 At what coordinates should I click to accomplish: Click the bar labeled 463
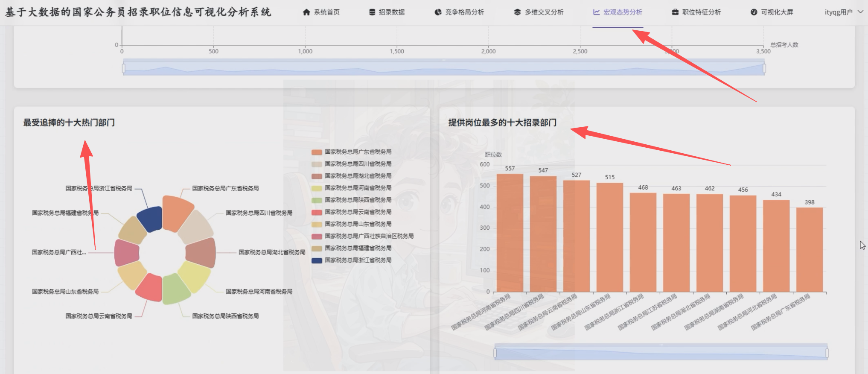click(676, 243)
